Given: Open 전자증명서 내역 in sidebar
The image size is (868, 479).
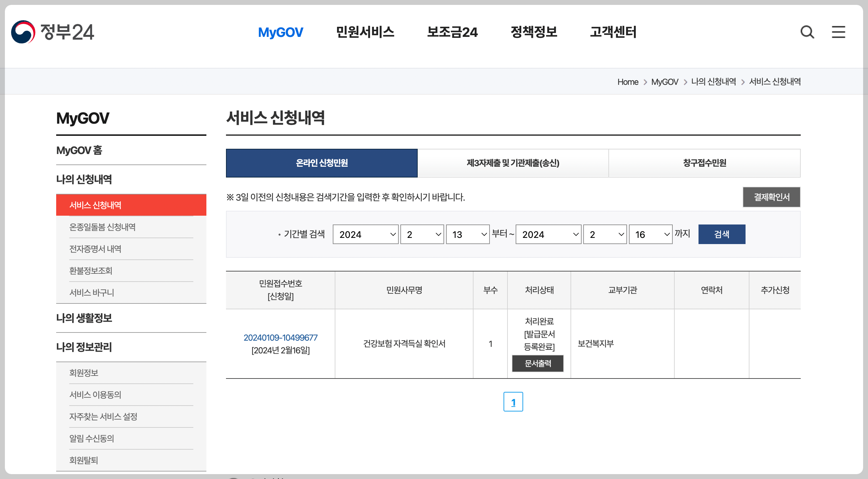Looking at the screenshot, I should click(95, 249).
